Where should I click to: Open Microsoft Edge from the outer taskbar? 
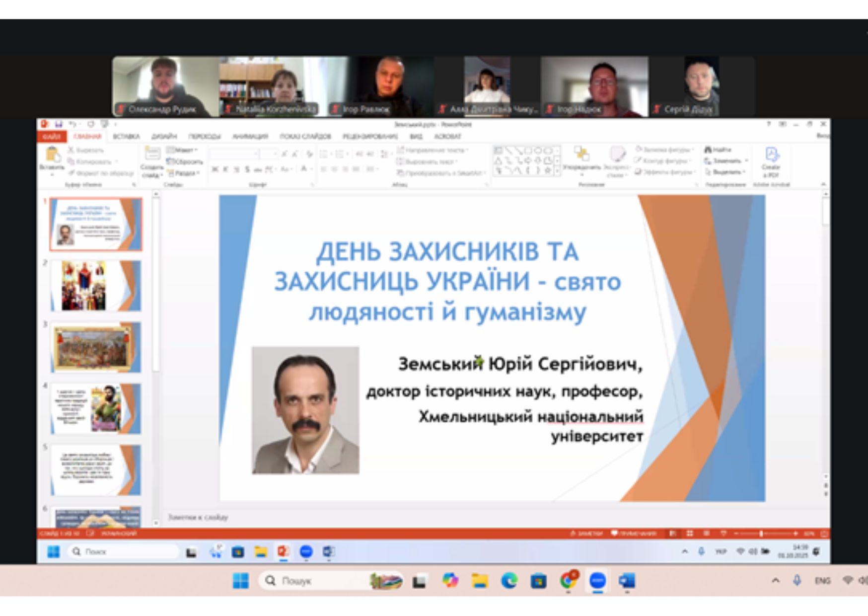click(x=509, y=580)
